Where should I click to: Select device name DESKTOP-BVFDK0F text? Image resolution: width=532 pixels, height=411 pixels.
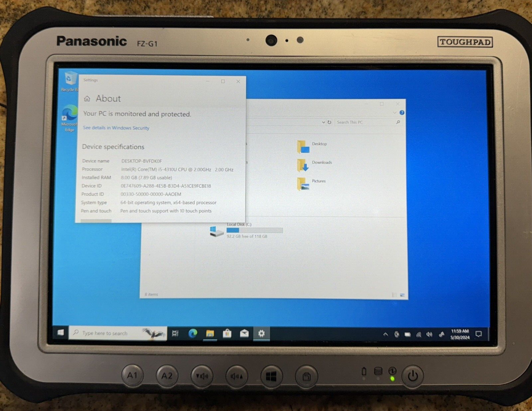[141, 161]
